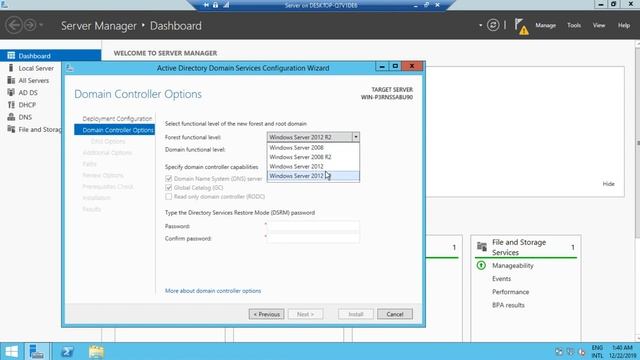This screenshot has width=640, height=360.
Task: Click the Confirm password input field
Action: click(313, 238)
